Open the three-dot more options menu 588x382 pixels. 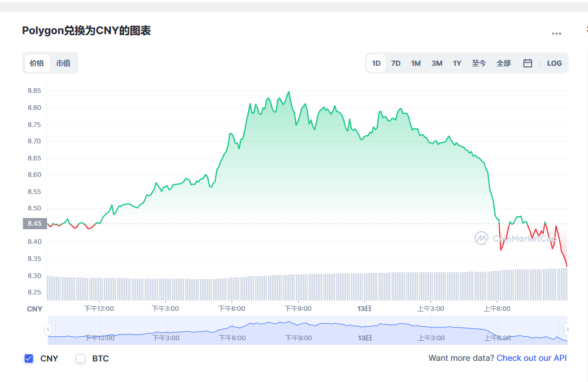pos(556,33)
